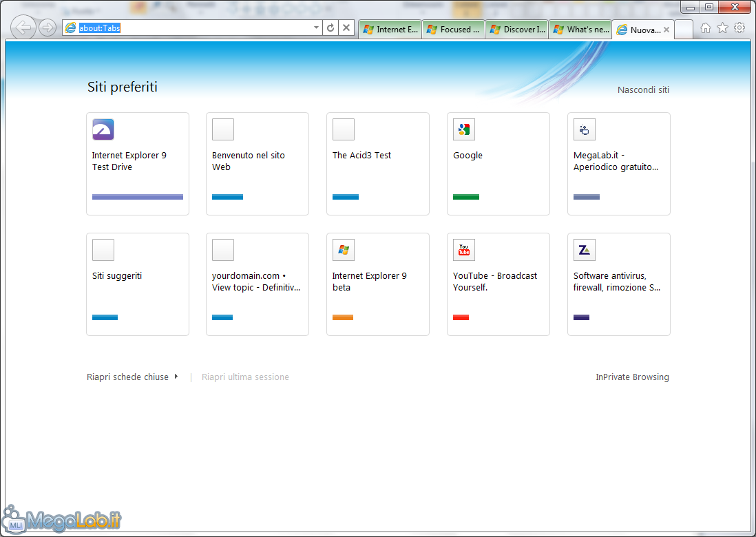Image resolution: width=756 pixels, height=537 pixels.
Task: Open a new blank tab button
Action: [684, 30]
